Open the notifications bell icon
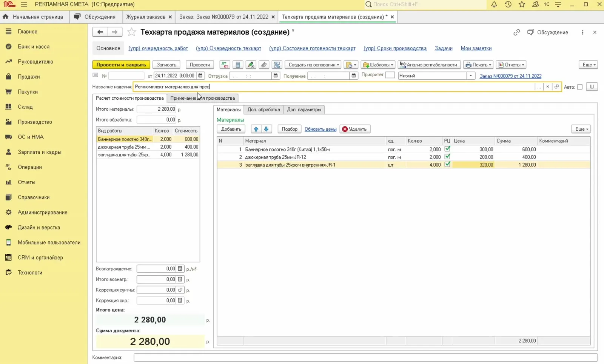The width and height of the screenshot is (604, 364). [x=494, y=5]
